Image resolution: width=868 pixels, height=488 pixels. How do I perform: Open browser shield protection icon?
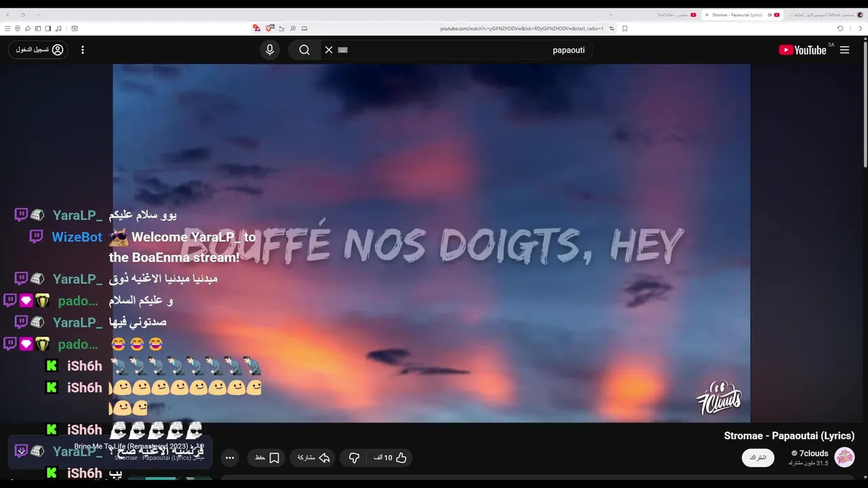click(x=18, y=28)
